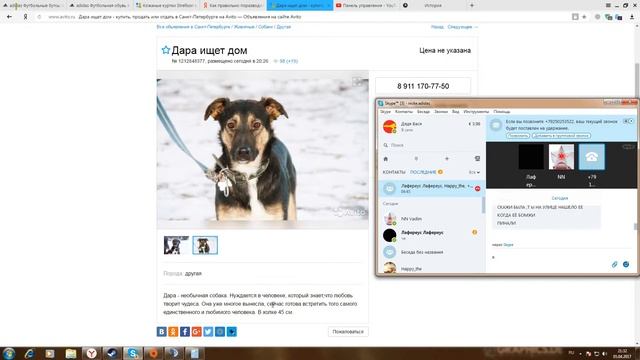Launch Internet Explorer from taskbar
640x360 pixels.
click(29, 353)
